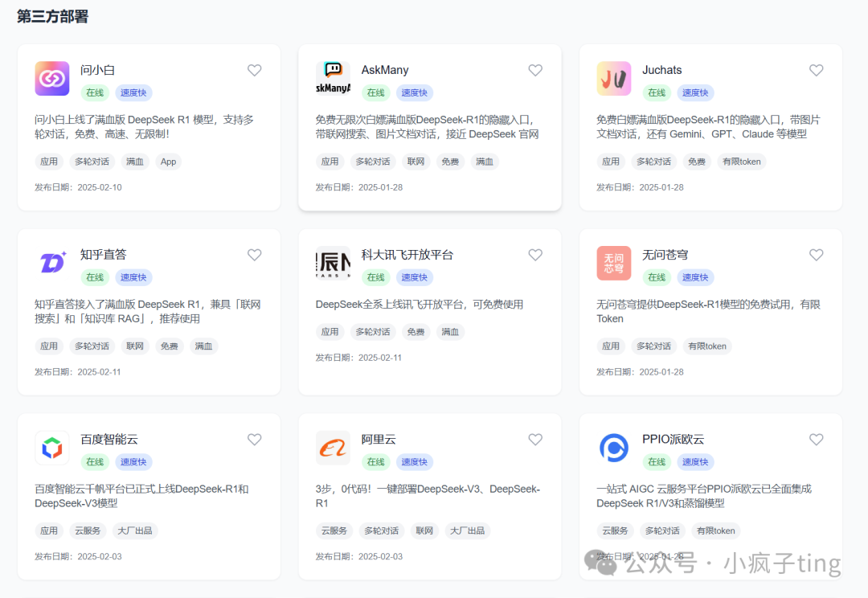
Task: Click the 联网 tag on 知乎直答 card
Action: [x=134, y=346]
